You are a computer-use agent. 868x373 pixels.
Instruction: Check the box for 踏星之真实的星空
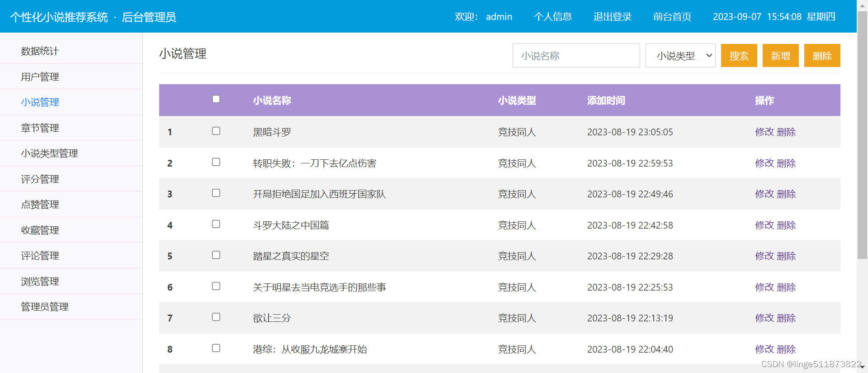(216, 255)
